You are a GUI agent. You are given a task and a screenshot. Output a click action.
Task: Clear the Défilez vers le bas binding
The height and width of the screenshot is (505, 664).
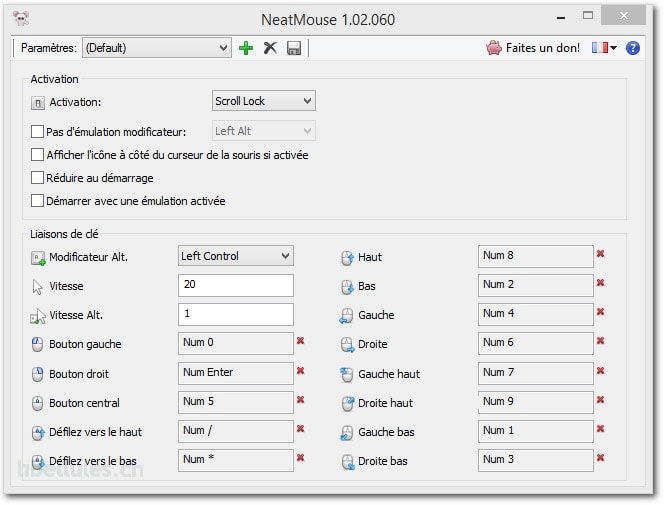301,458
